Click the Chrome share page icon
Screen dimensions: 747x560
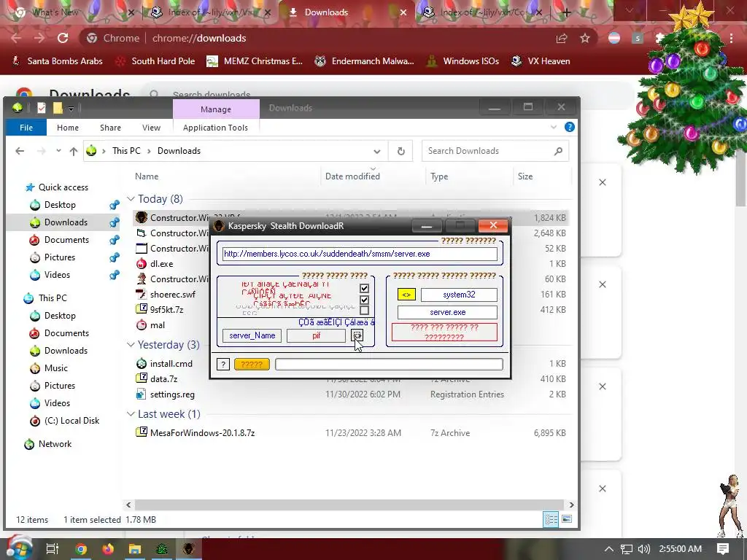(x=562, y=38)
